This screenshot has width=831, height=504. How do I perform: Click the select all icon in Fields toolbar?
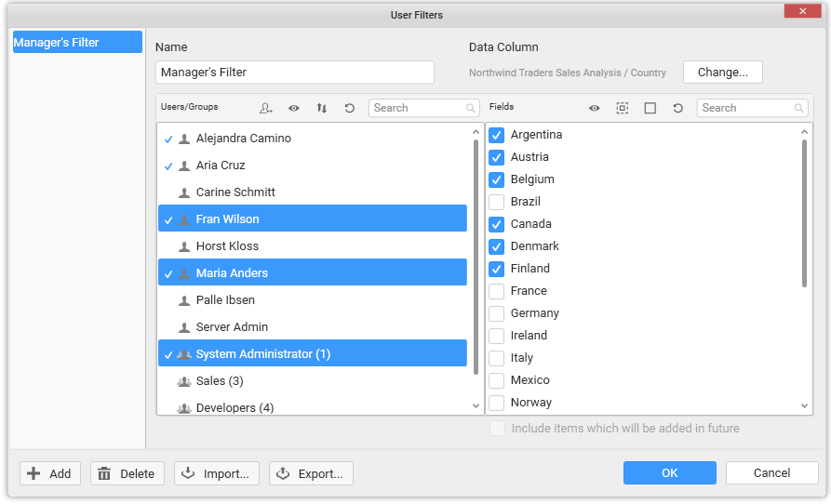point(622,108)
